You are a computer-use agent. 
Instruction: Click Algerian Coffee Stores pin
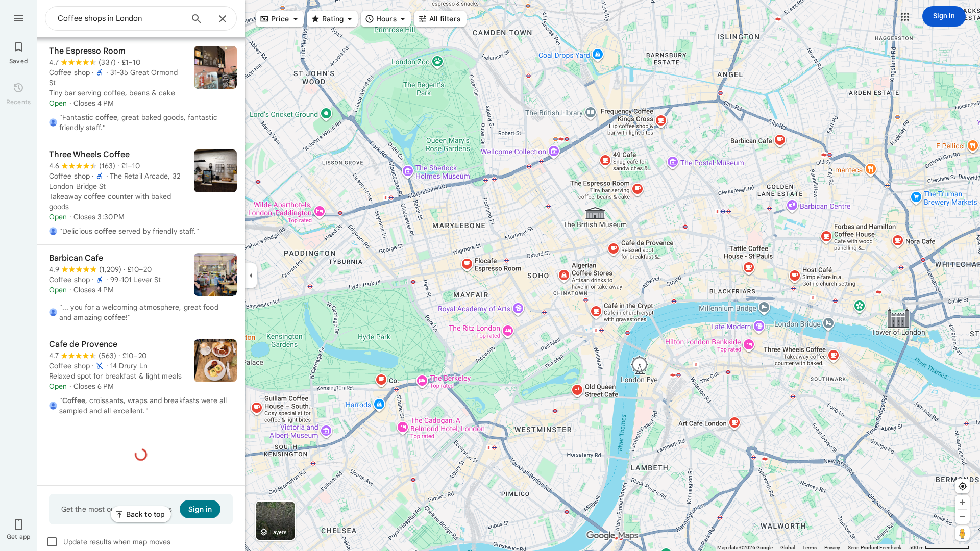point(563,275)
